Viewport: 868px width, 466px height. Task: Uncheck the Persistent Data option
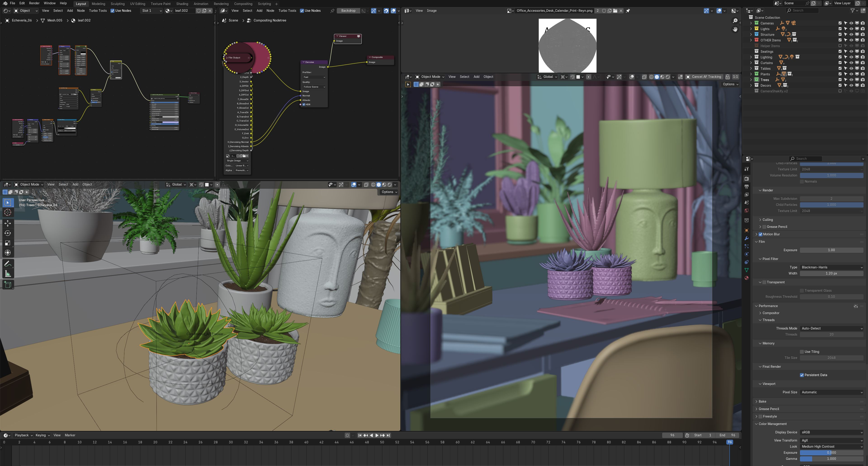tap(802, 375)
